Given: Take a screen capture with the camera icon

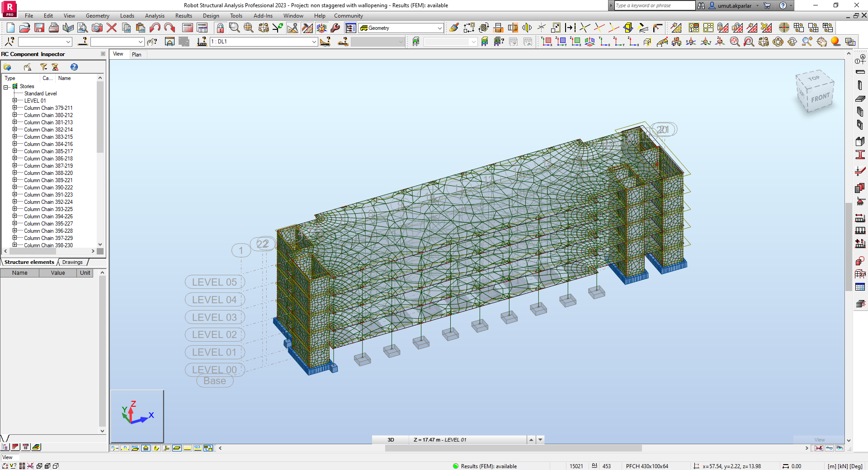Looking at the screenshot, I should point(97,28).
